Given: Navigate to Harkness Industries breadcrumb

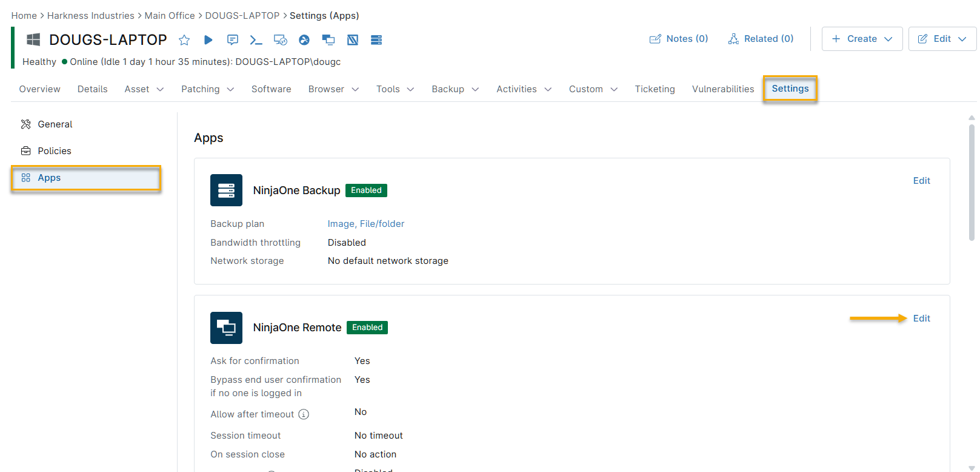Looking at the screenshot, I should (x=91, y=16).
